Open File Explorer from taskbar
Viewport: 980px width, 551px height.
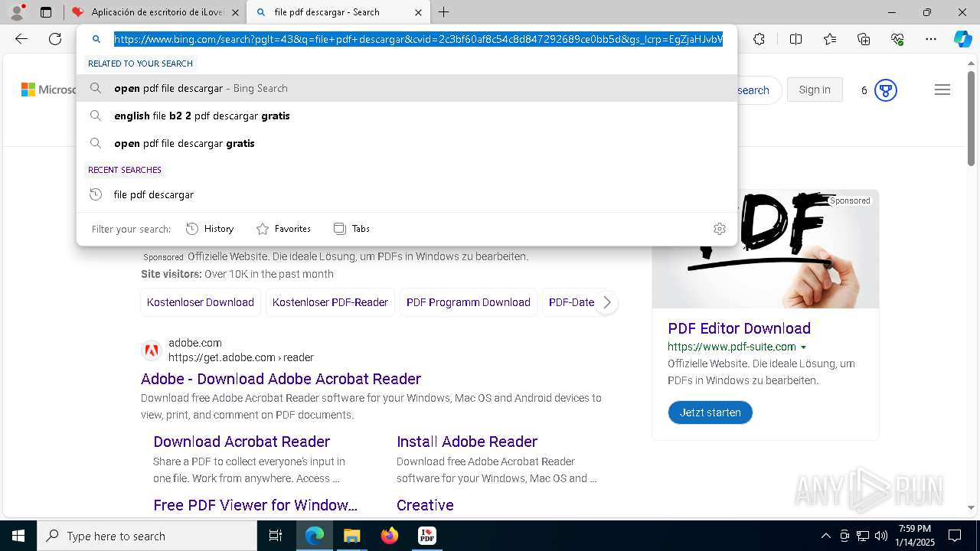coord(351,536)
